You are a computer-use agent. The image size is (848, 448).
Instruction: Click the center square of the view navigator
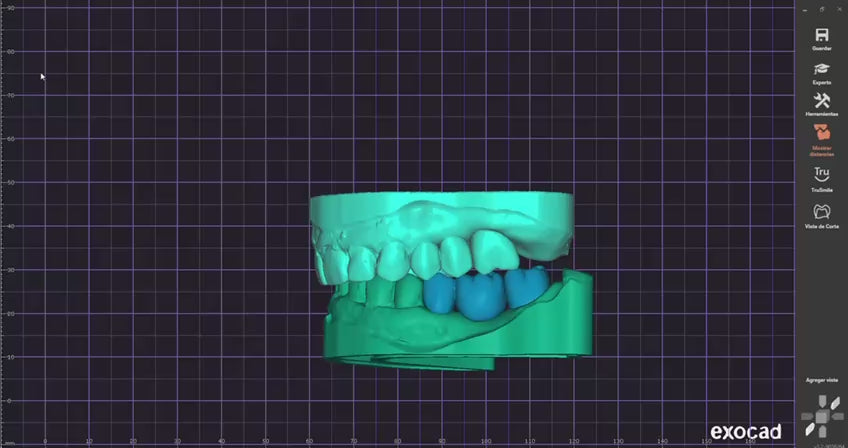pos(821,417)
